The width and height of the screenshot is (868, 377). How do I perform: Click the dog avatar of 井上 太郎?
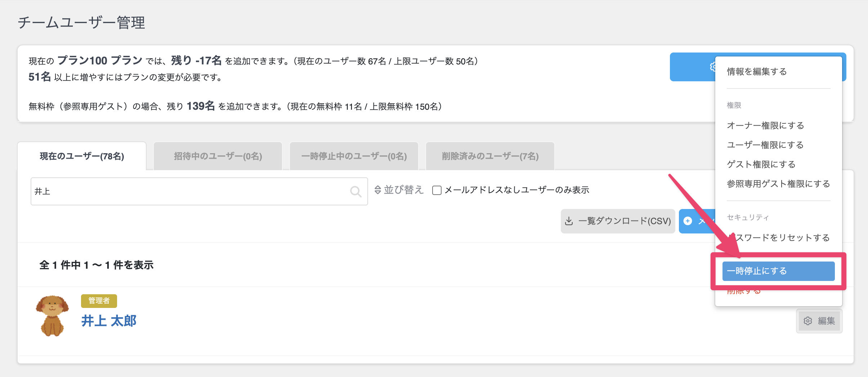[52, 316]
